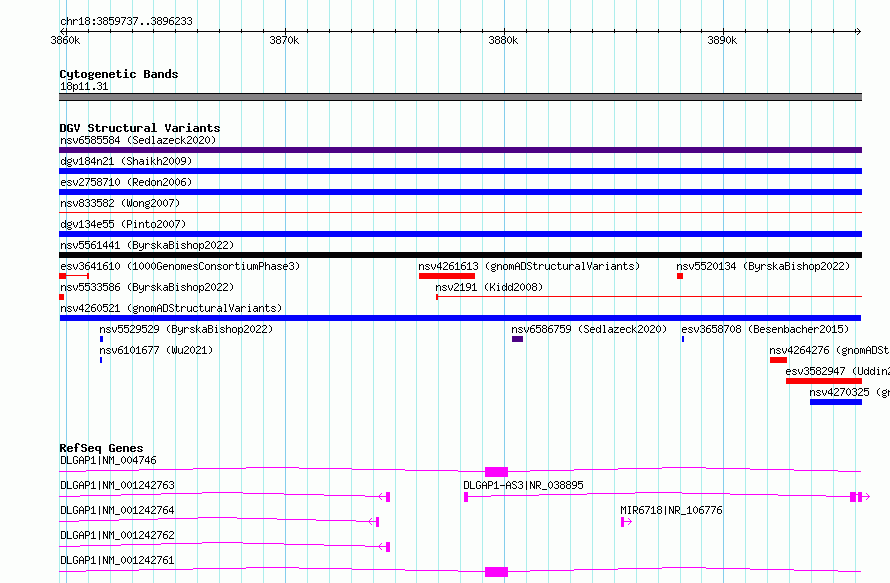Click the purple nsv6586759 variant block

click(517, 339)
